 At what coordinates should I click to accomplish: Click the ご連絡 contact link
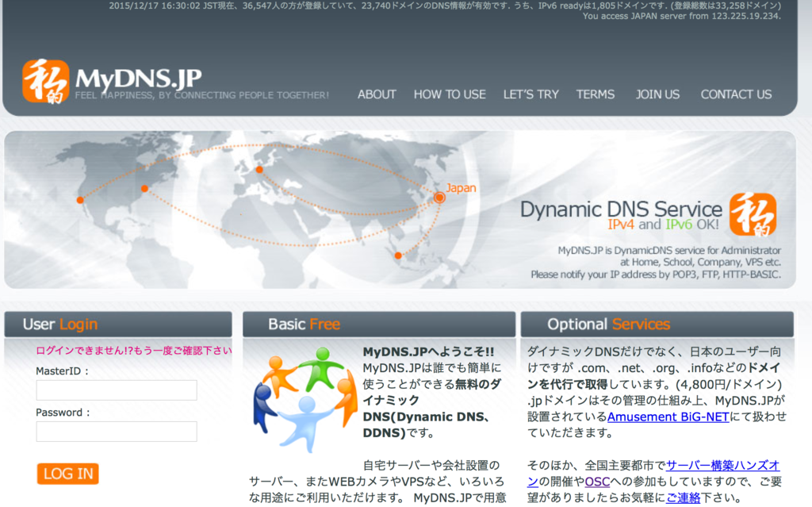coord(683,498)
